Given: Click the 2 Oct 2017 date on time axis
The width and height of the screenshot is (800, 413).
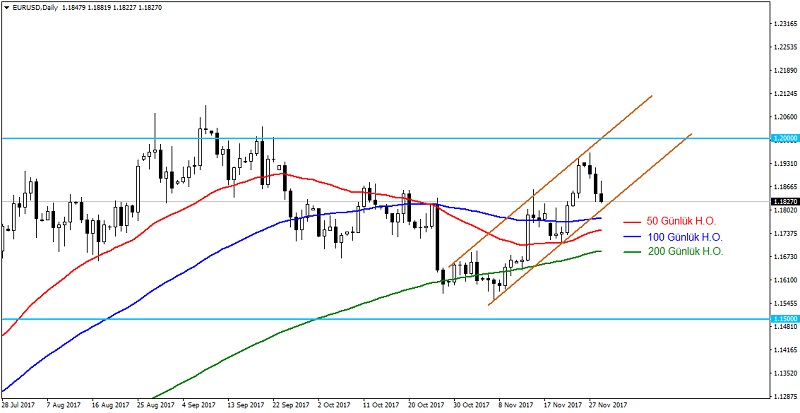Looking at the screenshot, I should click(333, 406).
